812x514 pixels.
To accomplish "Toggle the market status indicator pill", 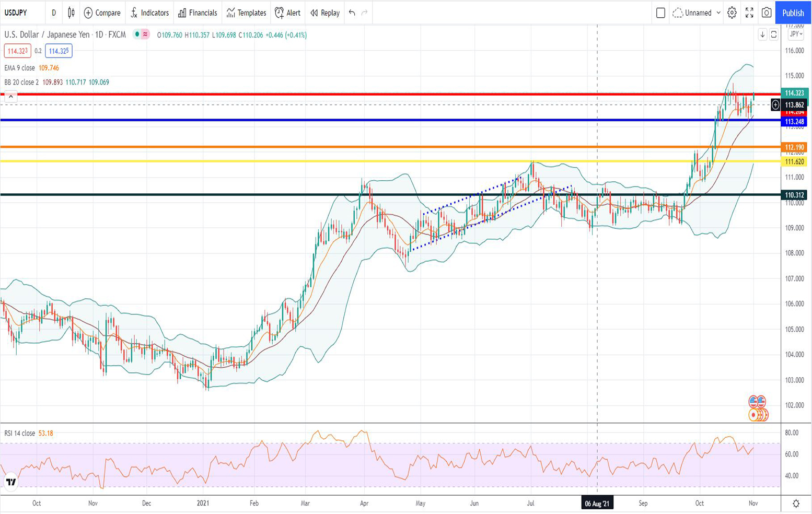I will (x=141, y=34).
